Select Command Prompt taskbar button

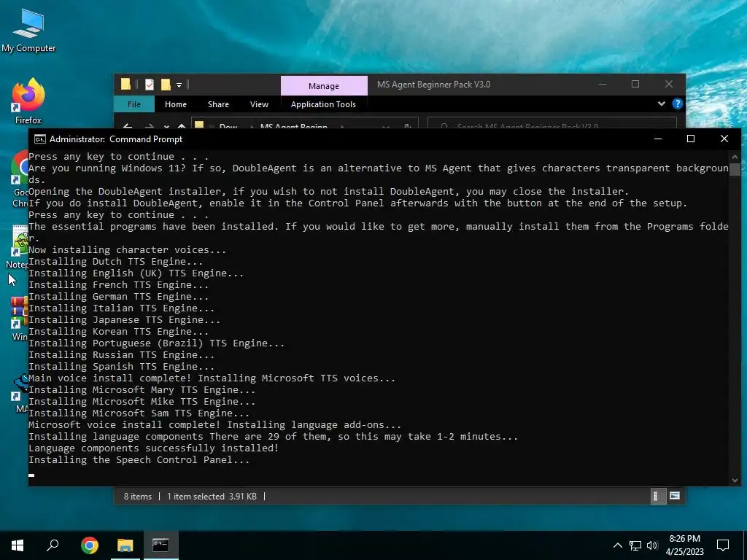[160, 545]
